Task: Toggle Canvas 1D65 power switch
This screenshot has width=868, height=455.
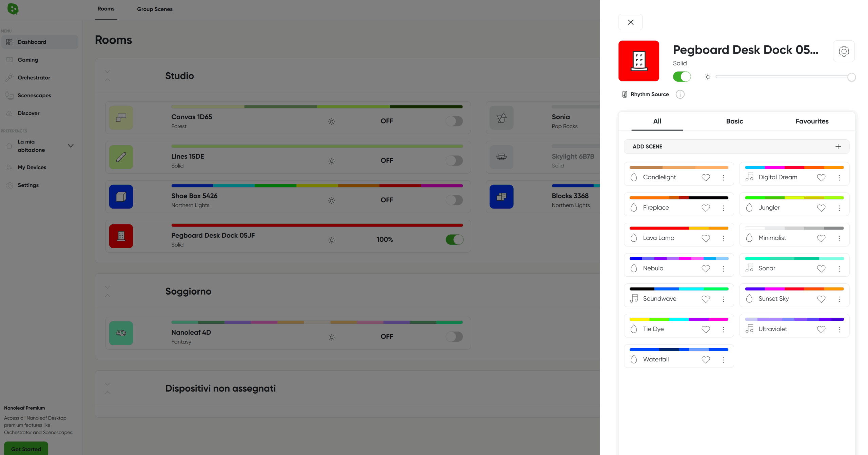Action: [454, 121]
